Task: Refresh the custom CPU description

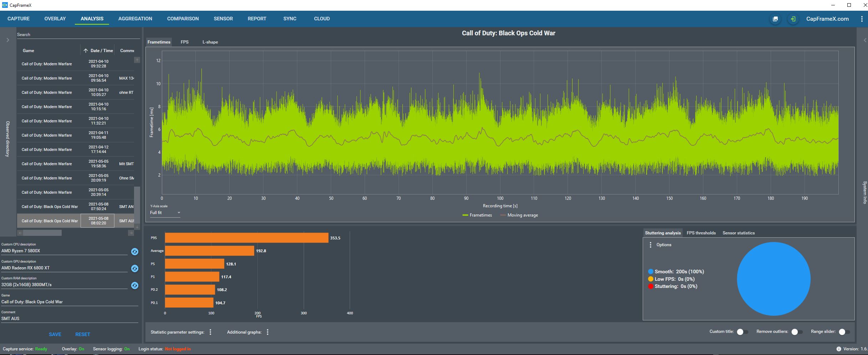Action: pos(134,252)
